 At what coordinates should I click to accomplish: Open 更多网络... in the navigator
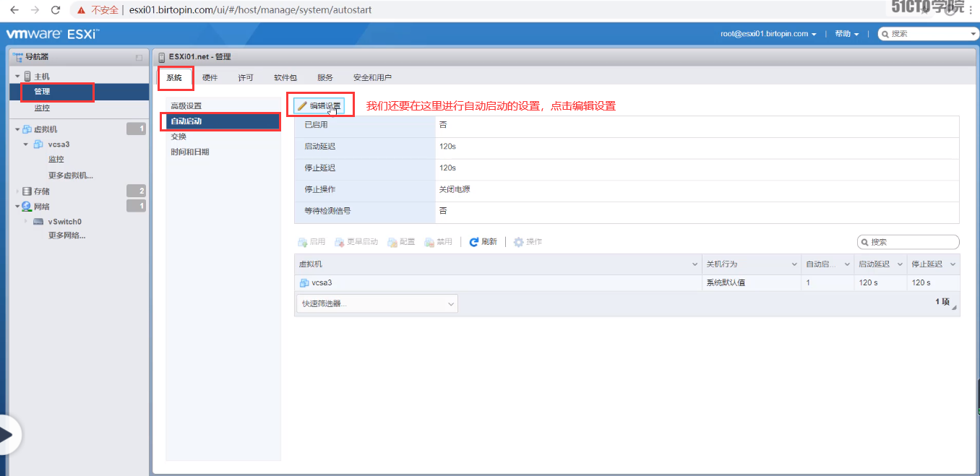click(x=67, y=235)
